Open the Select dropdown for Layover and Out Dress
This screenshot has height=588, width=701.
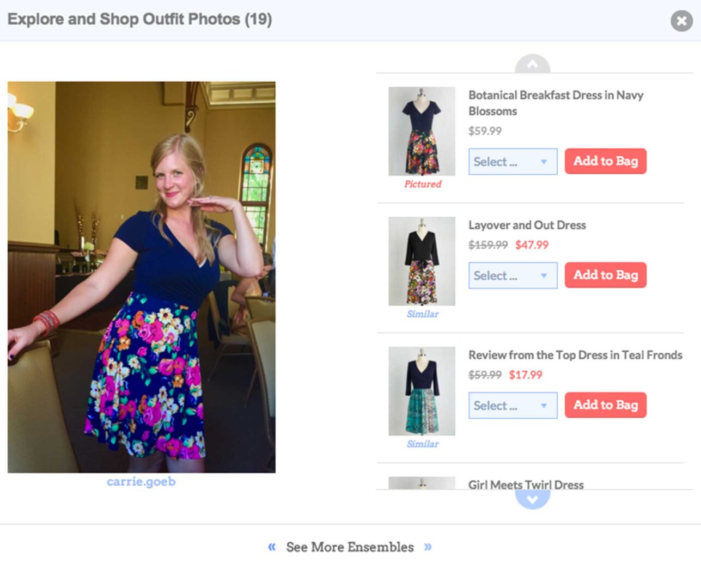[511, 275]
